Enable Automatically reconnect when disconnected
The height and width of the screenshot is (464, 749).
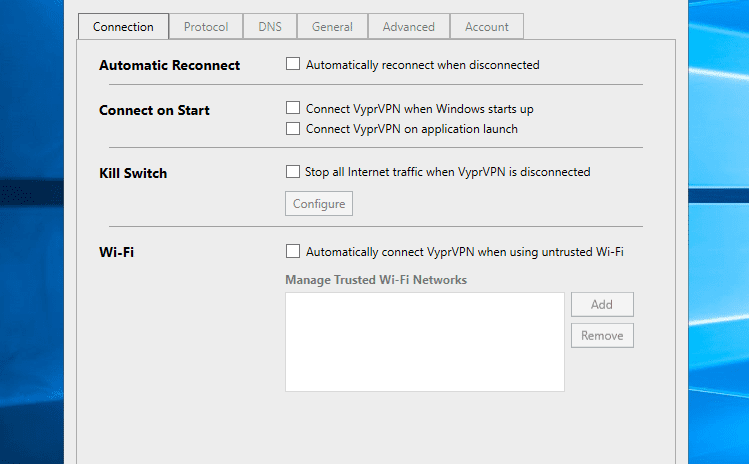point(293,64)
